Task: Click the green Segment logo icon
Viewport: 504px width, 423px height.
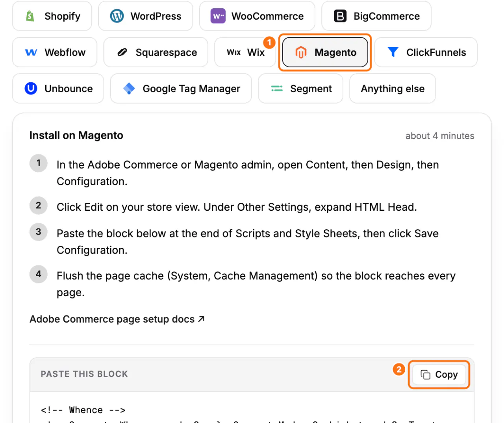Action: (277, 89)
